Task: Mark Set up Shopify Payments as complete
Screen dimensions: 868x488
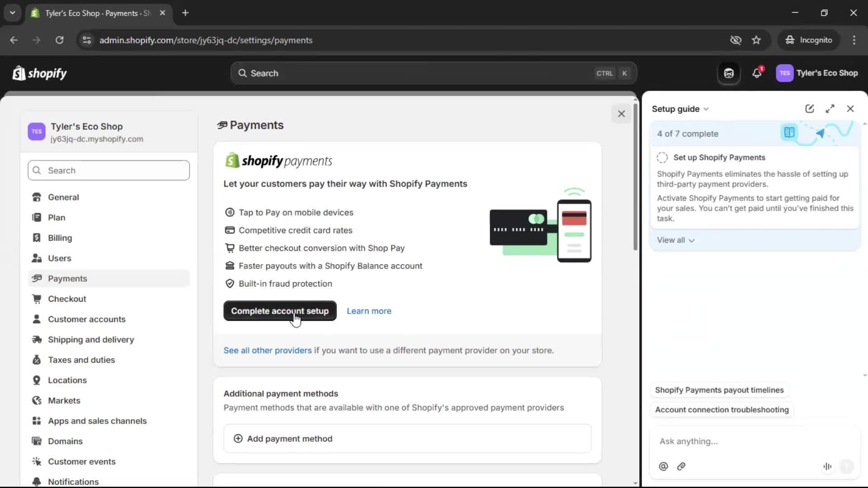Action: coord(662,157)
